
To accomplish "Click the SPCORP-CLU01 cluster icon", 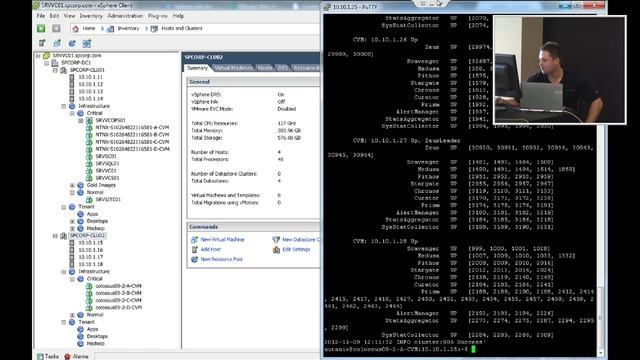I will [64, 70].
